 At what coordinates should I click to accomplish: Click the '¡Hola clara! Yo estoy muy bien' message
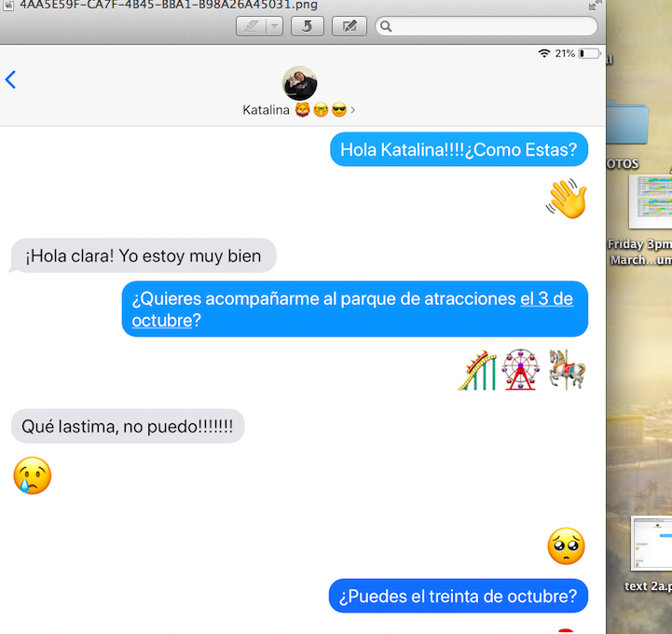tap(144, 255)
